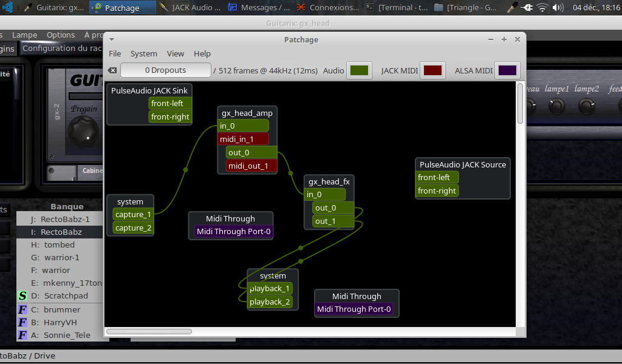The width and height of the screenshot is (622, 364).
Task: Switch to Guitarix in the taskbar
Action: pyautogui.click(x=54, y=7)
